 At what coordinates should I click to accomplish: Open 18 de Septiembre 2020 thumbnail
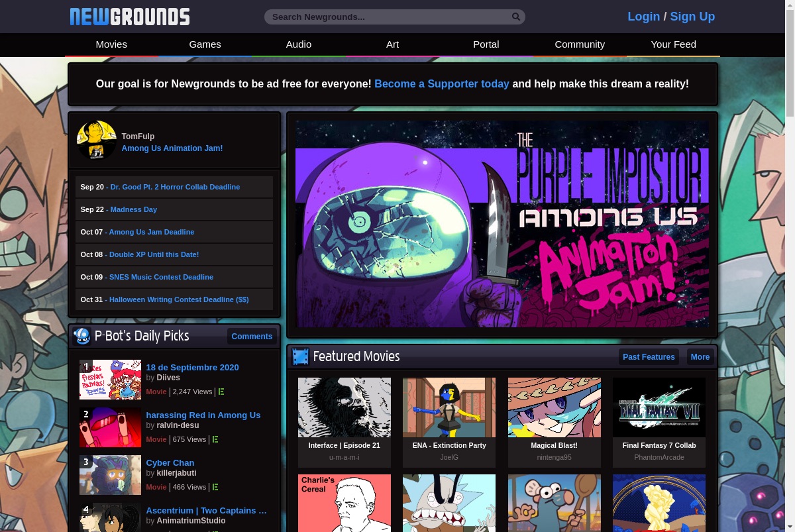pyautogui.click(x=110, y=380)
